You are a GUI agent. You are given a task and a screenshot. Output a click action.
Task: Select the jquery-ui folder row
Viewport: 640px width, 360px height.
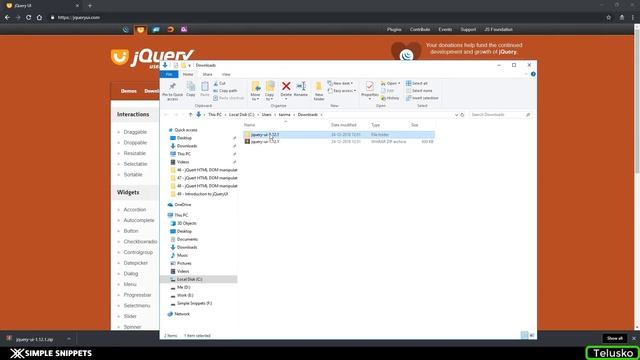[339, 134]
